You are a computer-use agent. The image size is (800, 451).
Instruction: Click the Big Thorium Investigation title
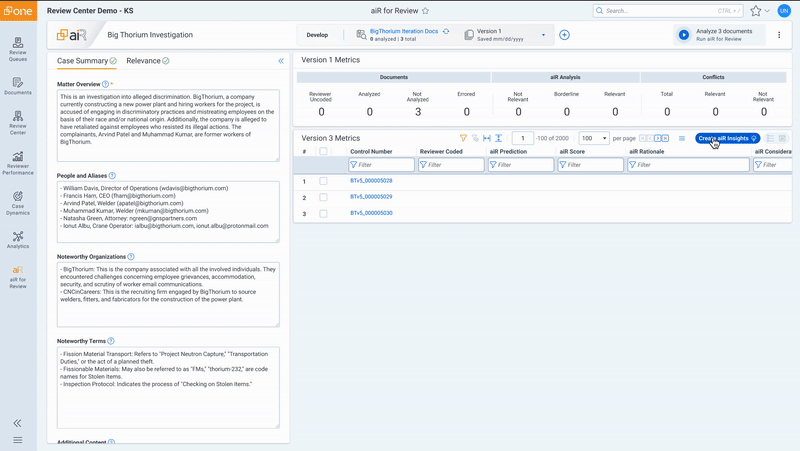150,35
